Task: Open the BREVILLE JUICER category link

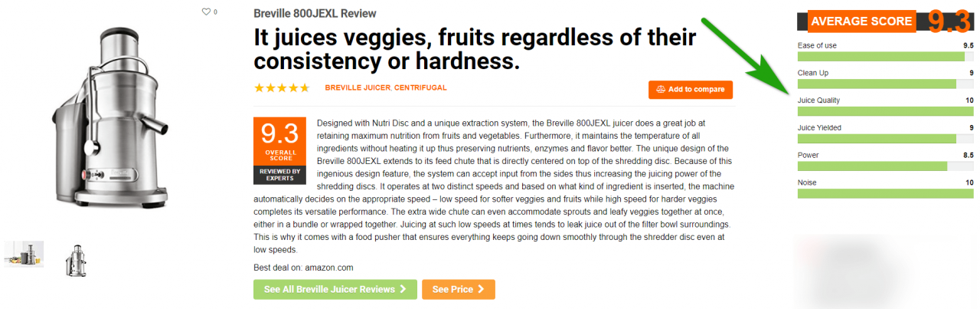Action: pos(358,88)
